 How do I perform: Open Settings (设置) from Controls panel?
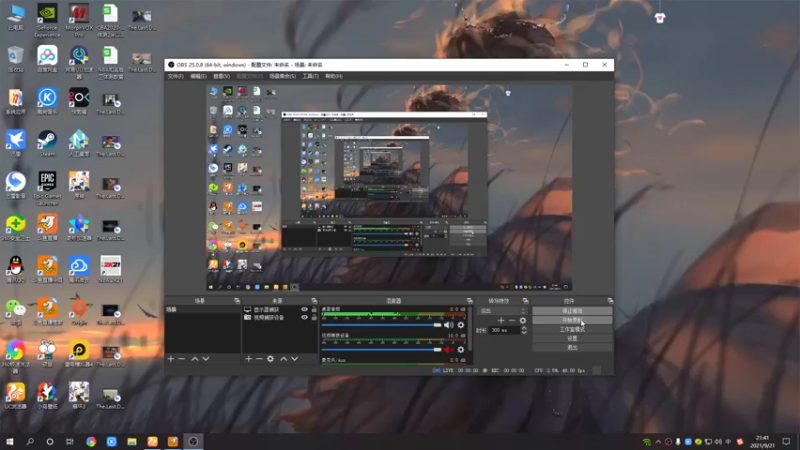pos(572,338)
